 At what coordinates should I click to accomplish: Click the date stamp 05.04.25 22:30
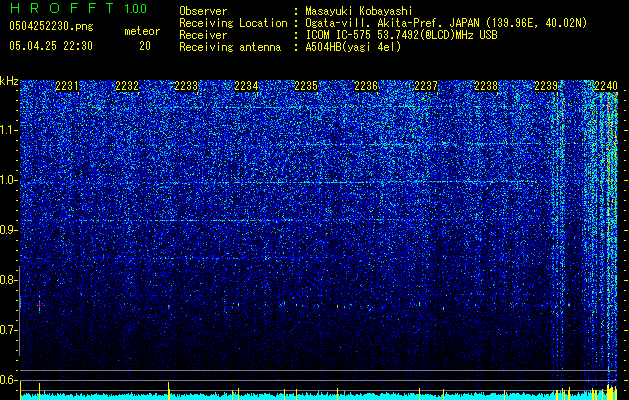point(51,46)
